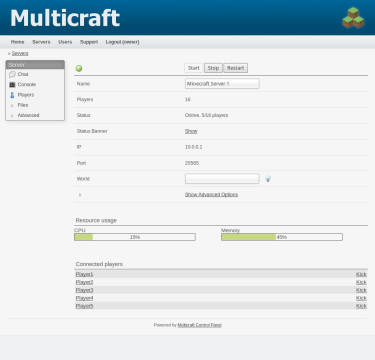This screenshot has height=360, width=375.
Task: Click Show Advanced Options link
Action: click(x=211, y=194)
